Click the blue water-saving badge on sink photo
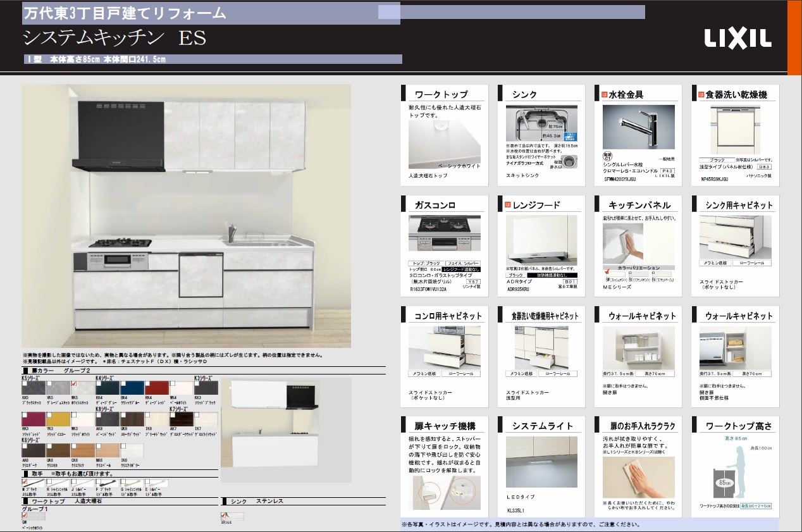 click(x=571, y=137)
